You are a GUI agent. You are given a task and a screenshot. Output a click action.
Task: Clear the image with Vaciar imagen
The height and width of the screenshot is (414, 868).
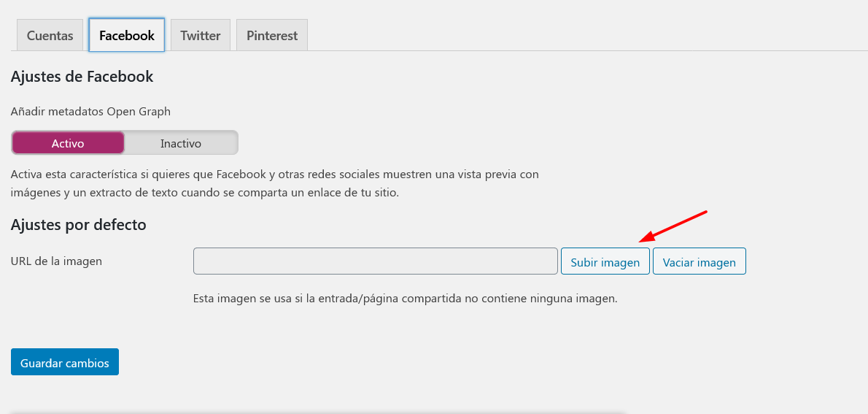click(x=700, y=261)
